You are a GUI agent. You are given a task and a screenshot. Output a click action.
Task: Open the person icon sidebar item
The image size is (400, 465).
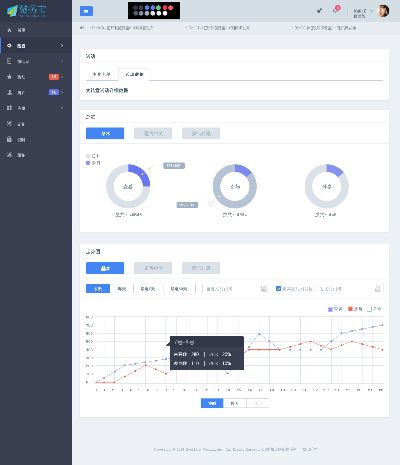(36, 92)
